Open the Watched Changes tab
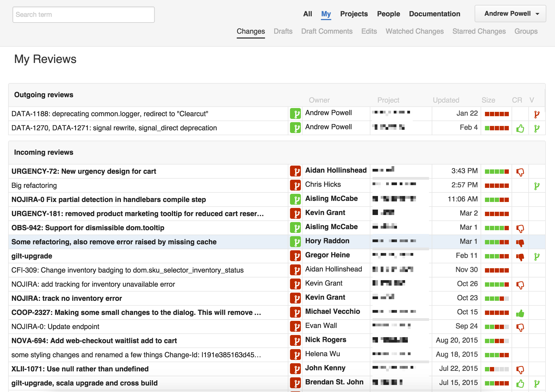Viewport: 555px width, 392px height. pyautogui.click(x=414, y=31)
